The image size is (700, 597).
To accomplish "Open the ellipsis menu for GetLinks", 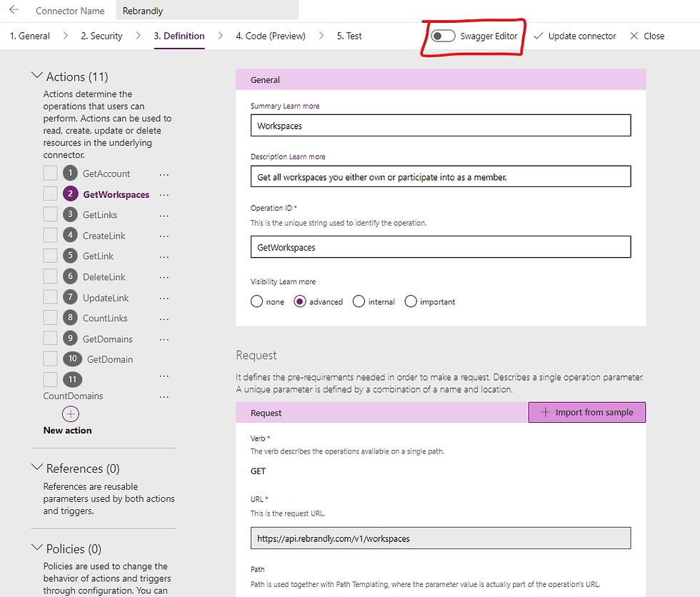I will (x=164, y=216).
